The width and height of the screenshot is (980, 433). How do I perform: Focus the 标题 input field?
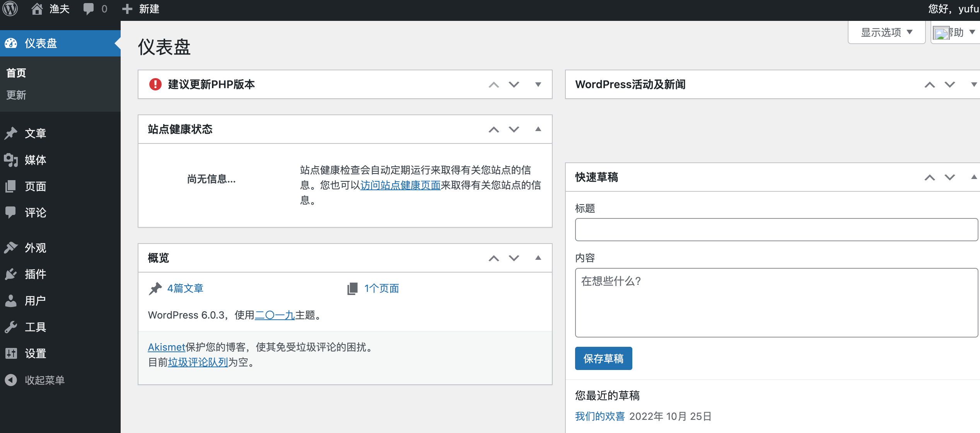click(x=777, y=230)
